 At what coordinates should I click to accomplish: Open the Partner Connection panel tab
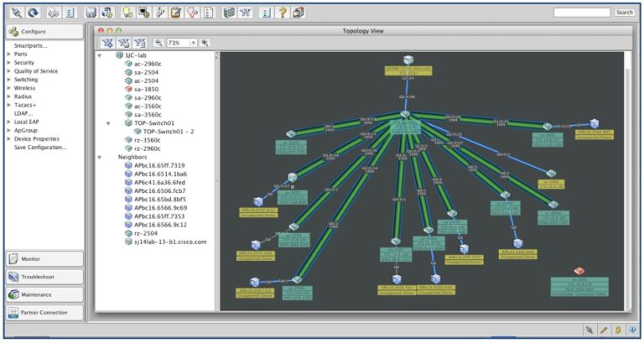[x=44, y=313]
